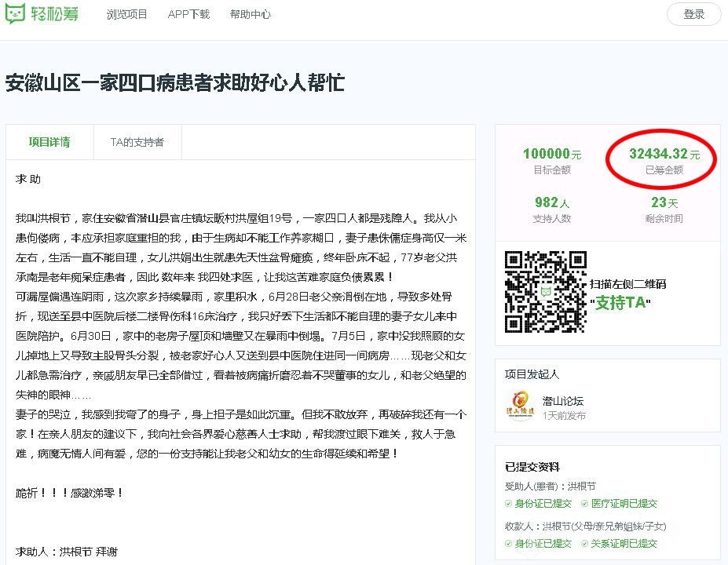
Task: Click the 23天 remaining time figure
Action: [664, 202]
